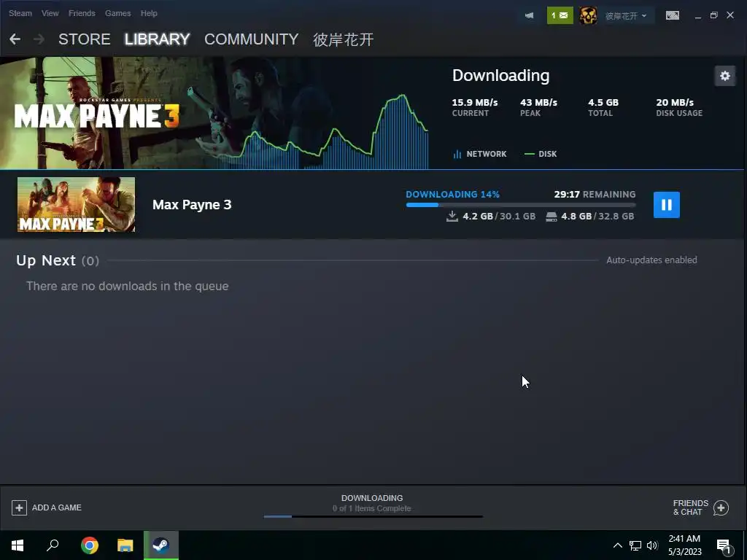Click the Friends & Chat plus bubble icon
This screenshot has width=747, height=560.
tap(721, 508)
